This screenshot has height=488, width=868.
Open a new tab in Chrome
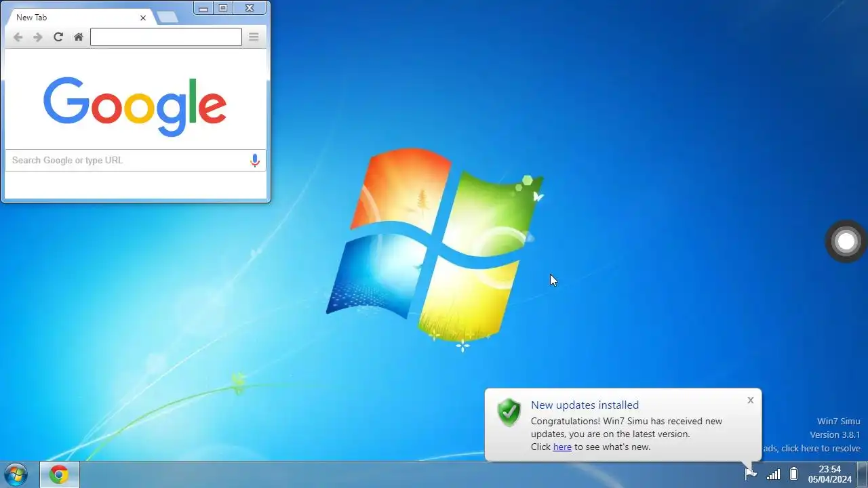pos(167,18)
